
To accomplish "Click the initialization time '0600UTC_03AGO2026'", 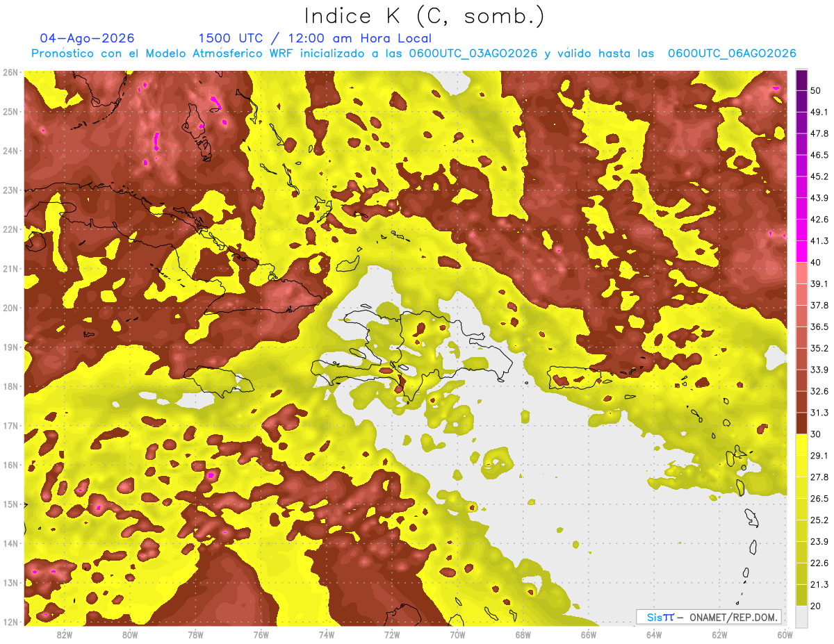I will 473,53.
